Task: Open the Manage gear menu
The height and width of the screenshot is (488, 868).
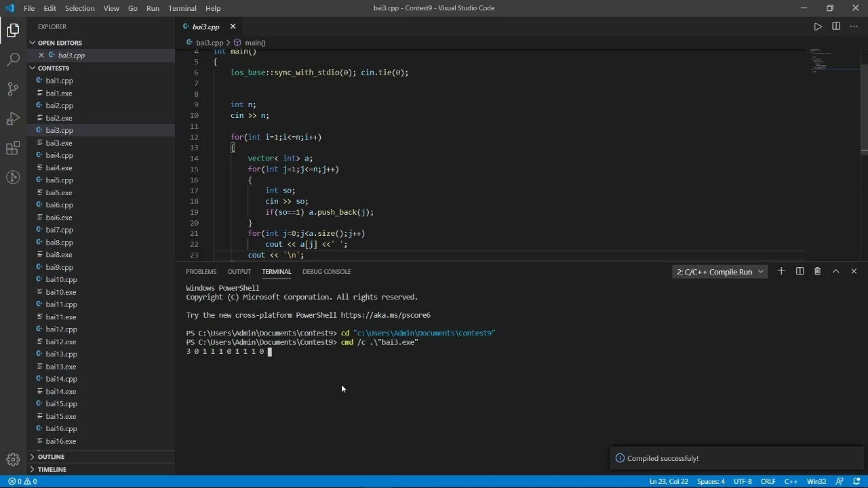Action: [13, 459]
